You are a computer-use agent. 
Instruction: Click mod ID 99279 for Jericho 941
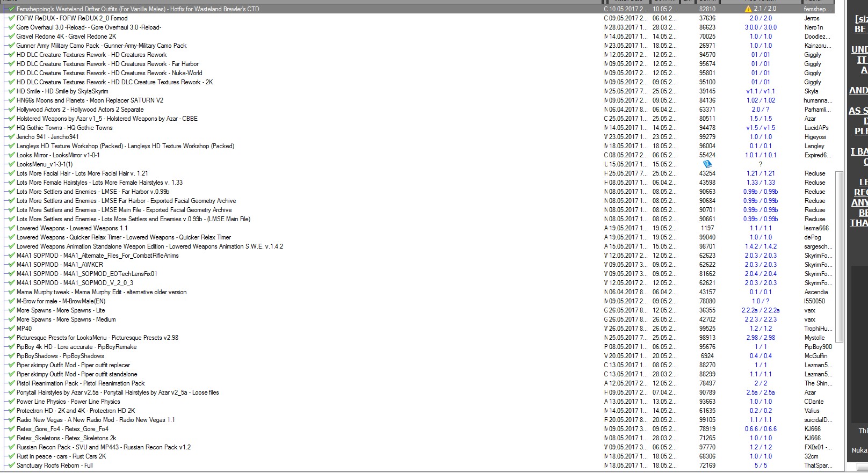point(707,137)
